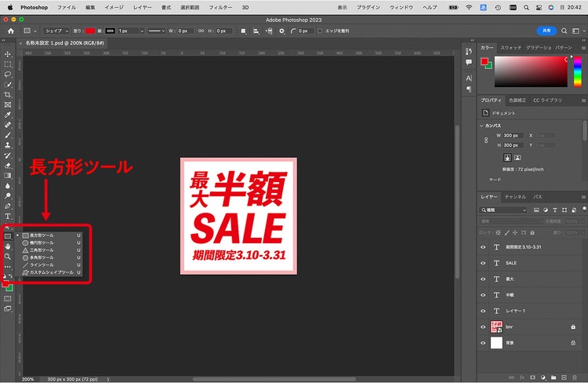Click the portrait canvas orientation button
The image size is (588, 383).
(x=507, y=158)
